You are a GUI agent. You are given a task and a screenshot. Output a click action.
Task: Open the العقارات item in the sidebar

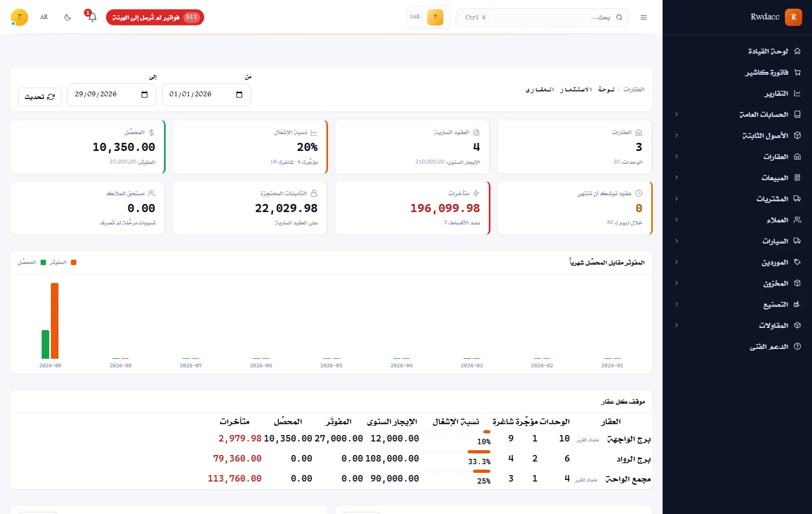(x=737, y=157)
